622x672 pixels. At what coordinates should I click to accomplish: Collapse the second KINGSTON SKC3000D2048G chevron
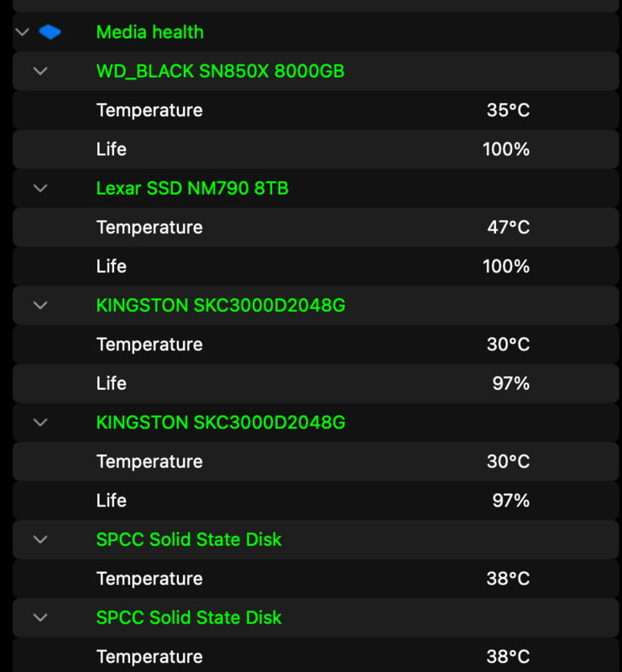click(40, 423)
